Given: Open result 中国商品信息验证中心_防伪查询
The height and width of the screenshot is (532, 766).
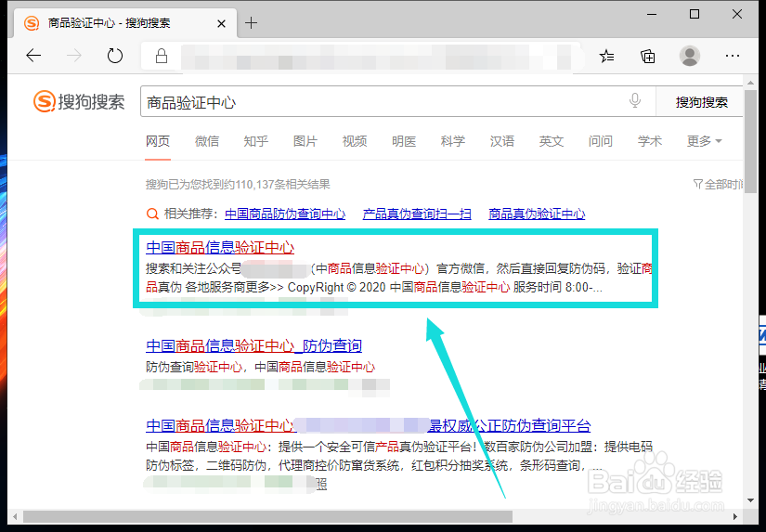Looking at the screenshot, I should (254, 346).
